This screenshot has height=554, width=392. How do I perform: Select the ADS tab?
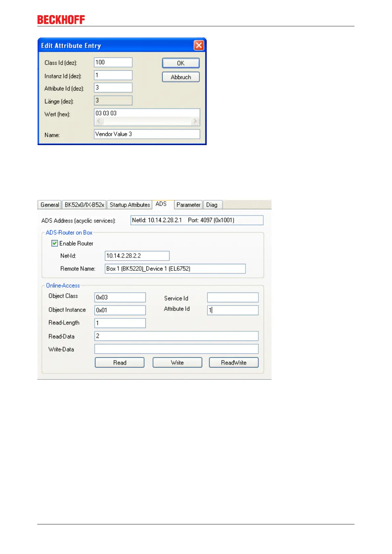coord(163,204)
